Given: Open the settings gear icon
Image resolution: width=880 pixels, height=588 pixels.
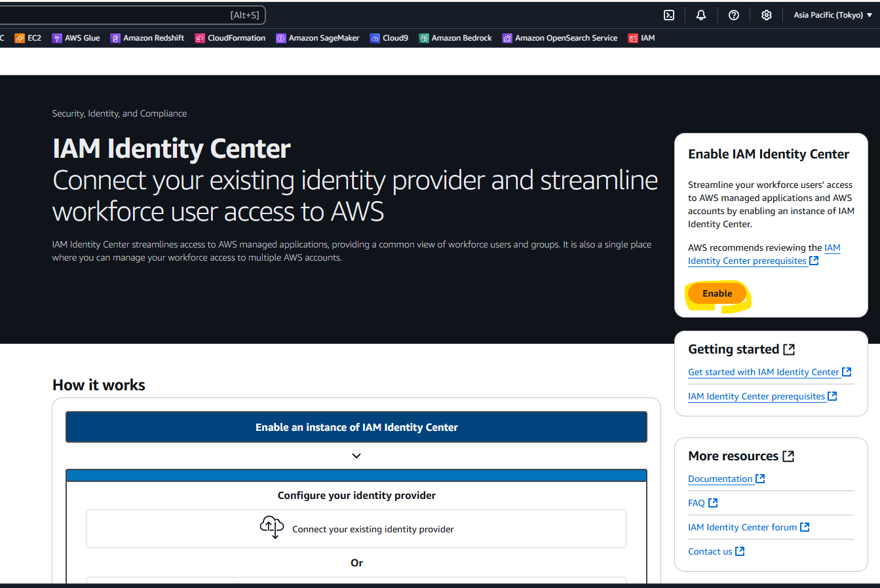Looking at the screenshot, I should [767, 15].
